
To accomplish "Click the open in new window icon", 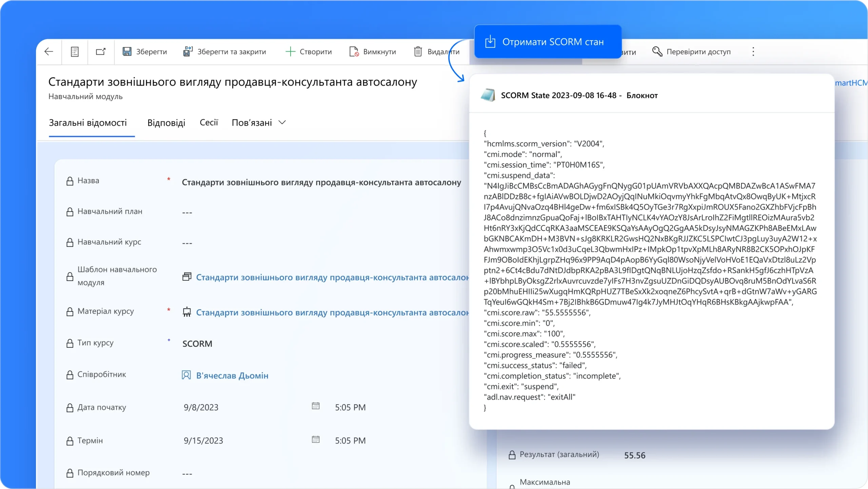I will tap(101, 52).
